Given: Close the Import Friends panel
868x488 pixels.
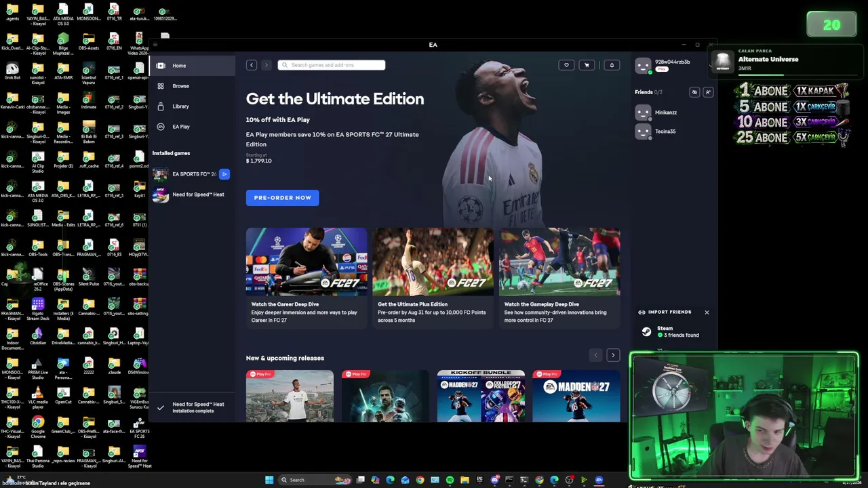Looking at the screenshot, I should 707,312.
